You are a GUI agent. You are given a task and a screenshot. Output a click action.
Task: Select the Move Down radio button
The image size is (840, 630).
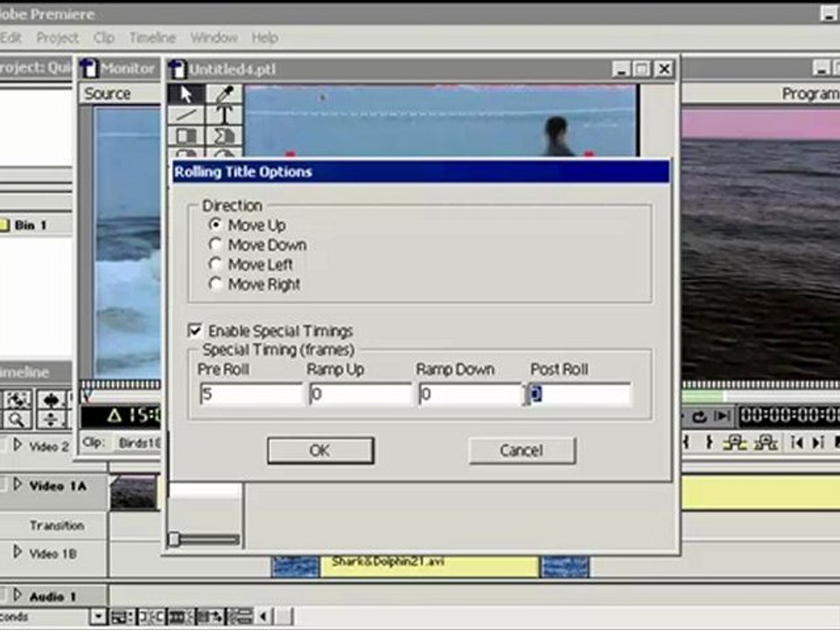[215, 244]
